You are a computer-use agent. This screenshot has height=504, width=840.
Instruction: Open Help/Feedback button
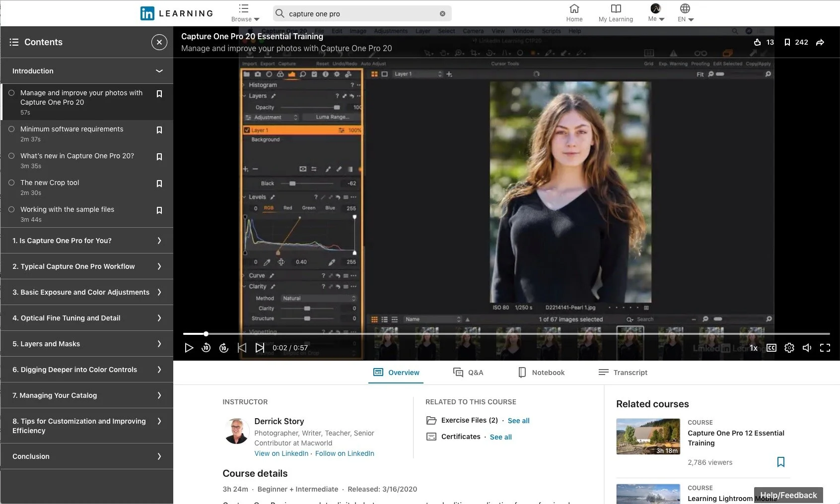[x=788, y=495]
